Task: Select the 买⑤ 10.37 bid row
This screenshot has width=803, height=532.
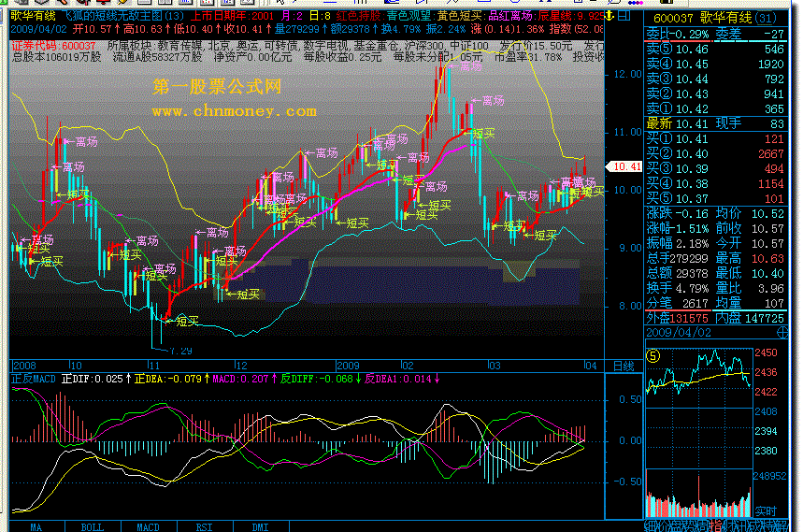Action: point(715,198)
